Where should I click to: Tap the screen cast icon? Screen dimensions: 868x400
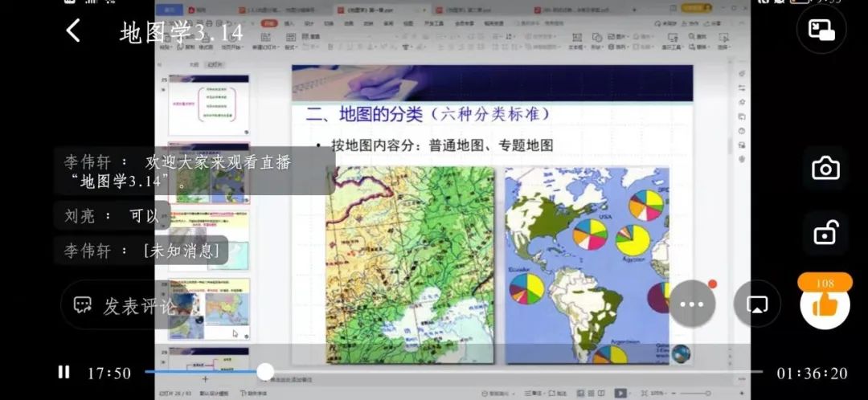[757, 304]
